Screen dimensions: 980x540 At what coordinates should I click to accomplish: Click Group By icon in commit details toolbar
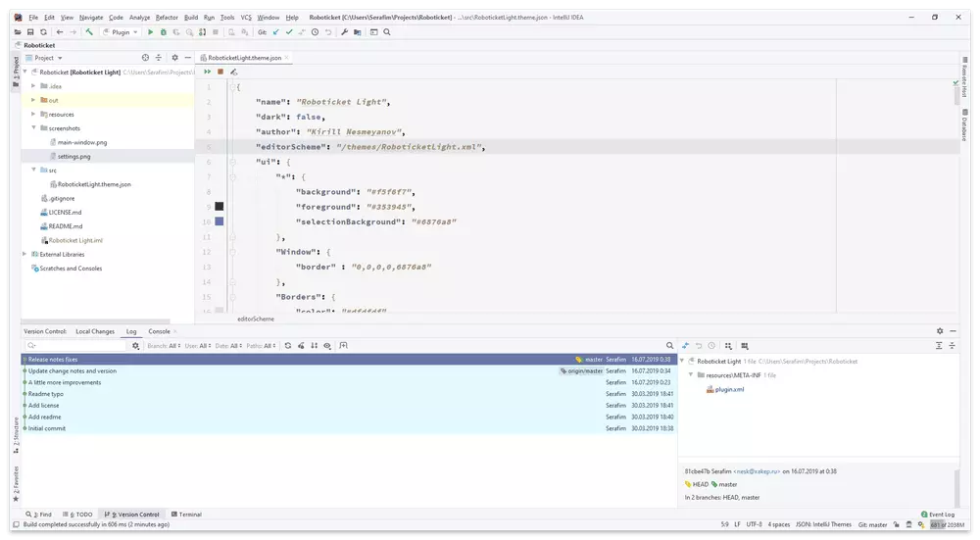click(728, 346)
